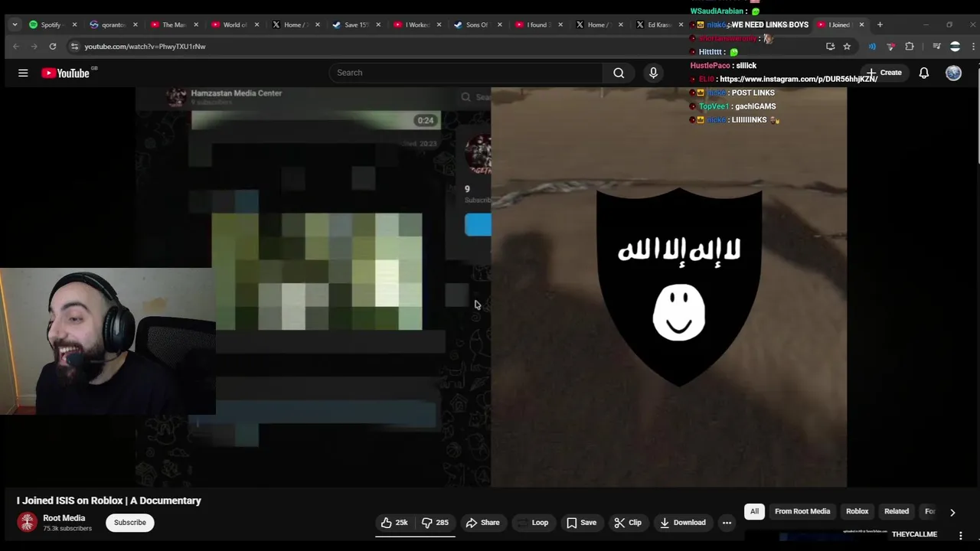
Task: Select the 'All' filter chip
Action: click(x=754, y=511)
